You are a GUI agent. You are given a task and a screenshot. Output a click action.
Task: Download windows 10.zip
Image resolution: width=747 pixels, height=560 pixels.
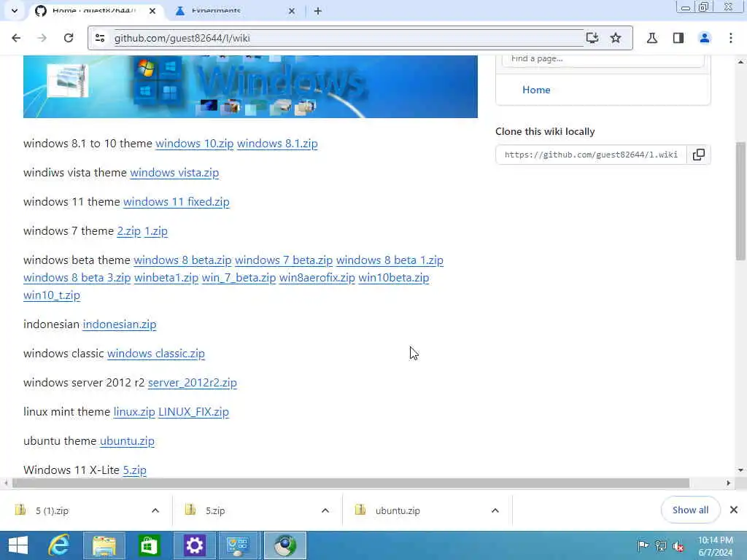(x=194, y=144)
